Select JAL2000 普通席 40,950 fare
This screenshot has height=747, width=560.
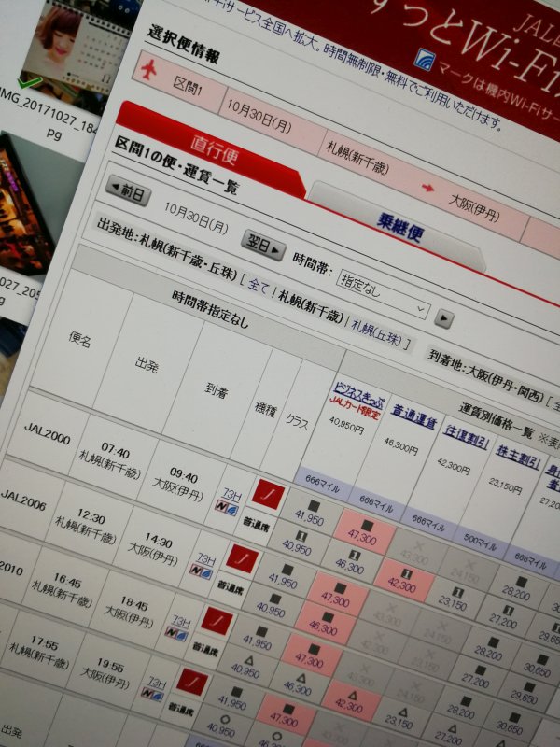(x=298, y=543)
